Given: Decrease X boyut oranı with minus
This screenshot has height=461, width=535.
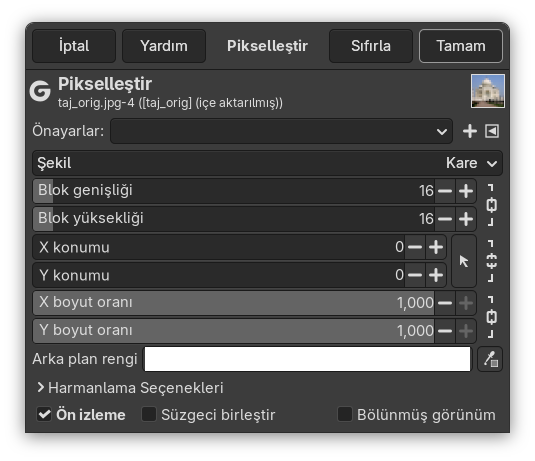Looking at the screenshot, I should (445, 303).
